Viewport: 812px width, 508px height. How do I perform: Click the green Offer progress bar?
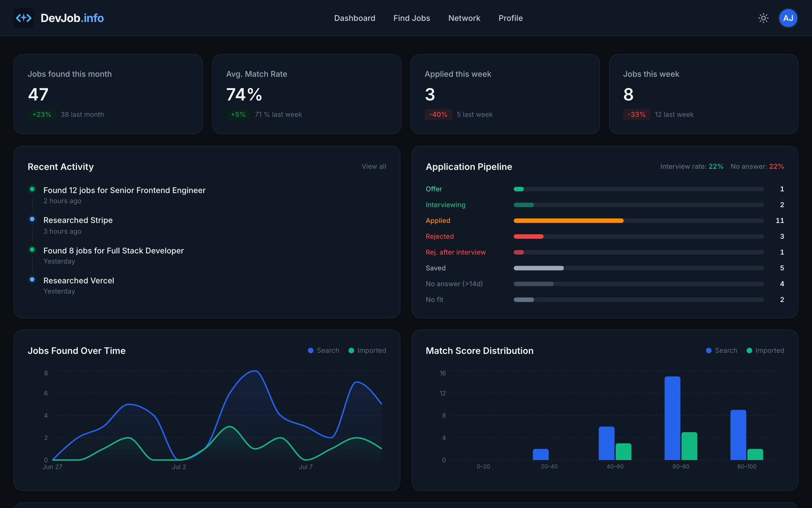click(518, 189)
